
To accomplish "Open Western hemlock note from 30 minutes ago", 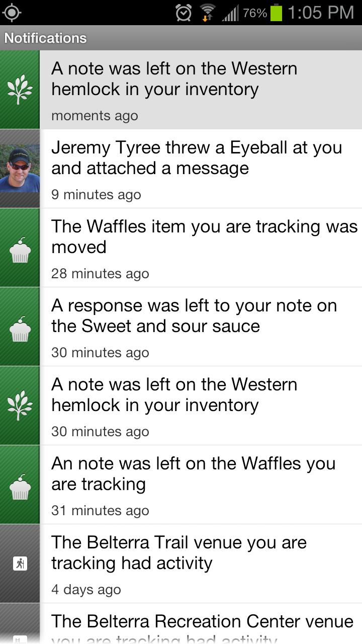I will pyautogui.click(x=201, y=406).
